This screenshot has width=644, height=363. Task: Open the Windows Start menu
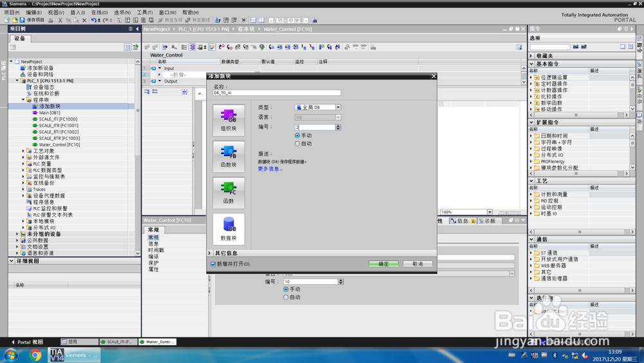[11, 355]
